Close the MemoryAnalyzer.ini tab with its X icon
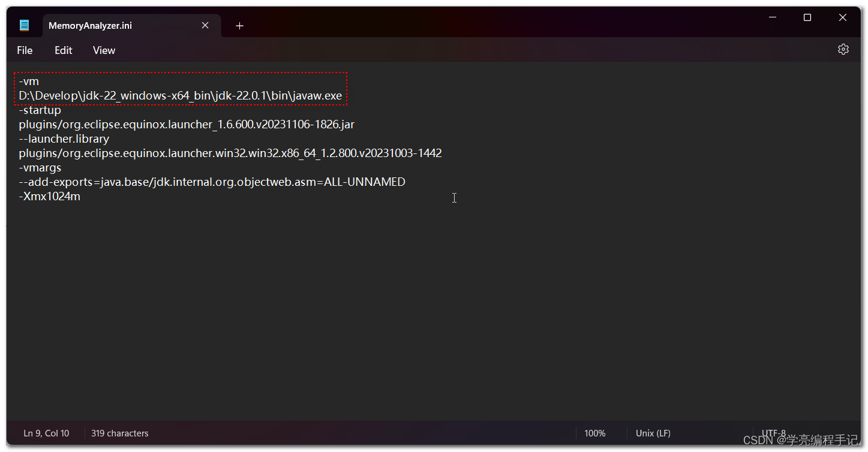Viewport: 868px width, 452px height. point(205,25)
